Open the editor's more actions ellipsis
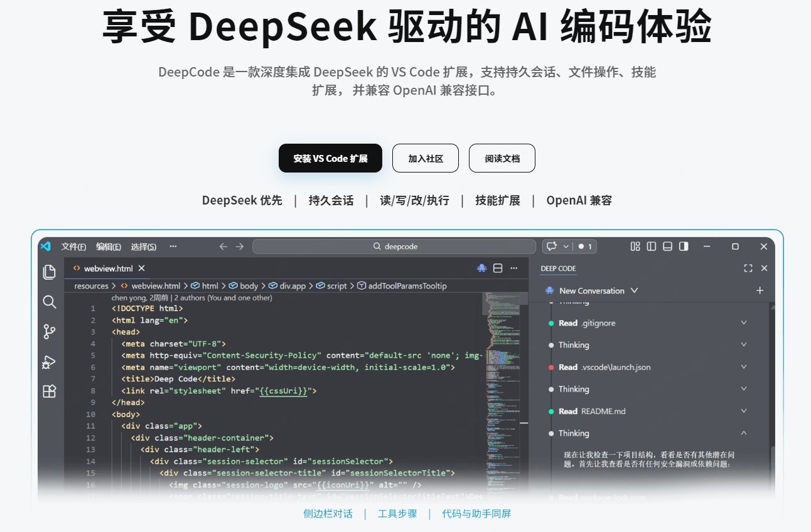 pos(514,269)
